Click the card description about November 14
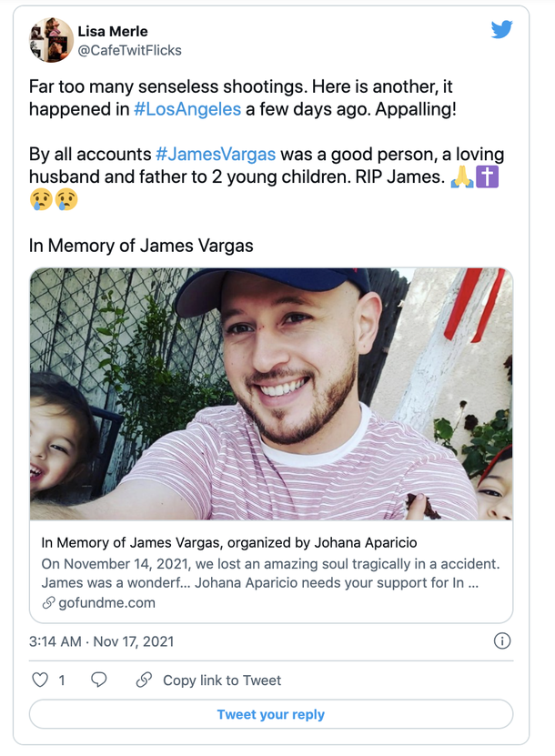 coord(270,573)
